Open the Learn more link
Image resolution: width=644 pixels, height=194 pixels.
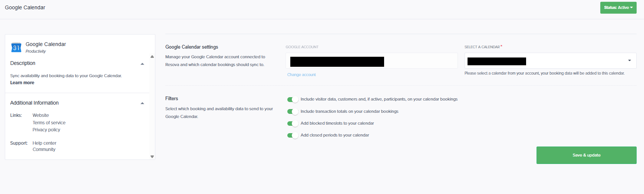[x=22, y=83]
